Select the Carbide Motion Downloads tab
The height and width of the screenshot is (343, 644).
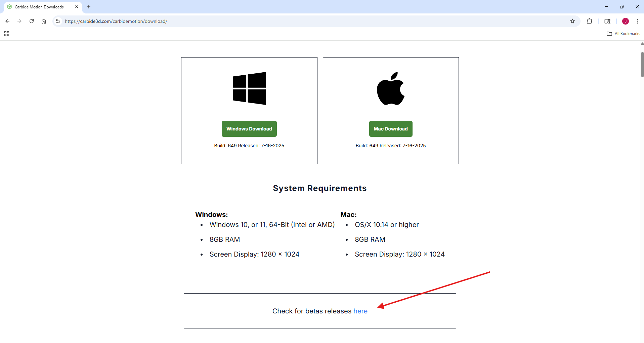point(39,7)
